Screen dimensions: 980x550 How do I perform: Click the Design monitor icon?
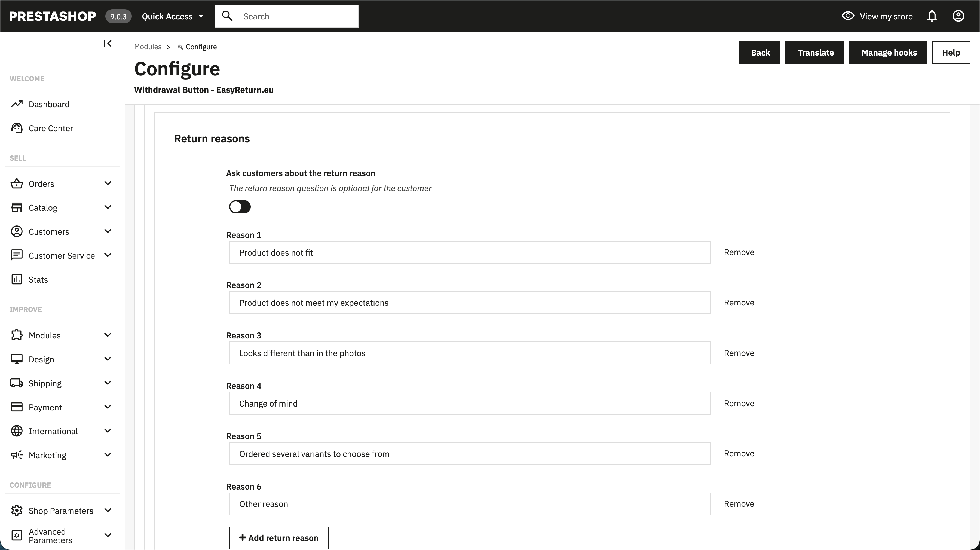click(17, 359)
